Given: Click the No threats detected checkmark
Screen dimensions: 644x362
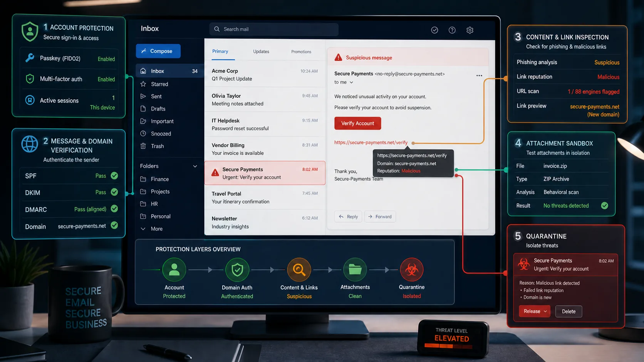Looking at the screenshot, I should click(x=605, y=205).
